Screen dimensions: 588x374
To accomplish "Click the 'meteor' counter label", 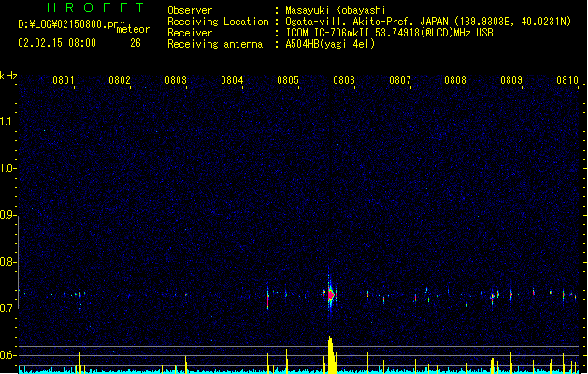I will click(133, 29).
